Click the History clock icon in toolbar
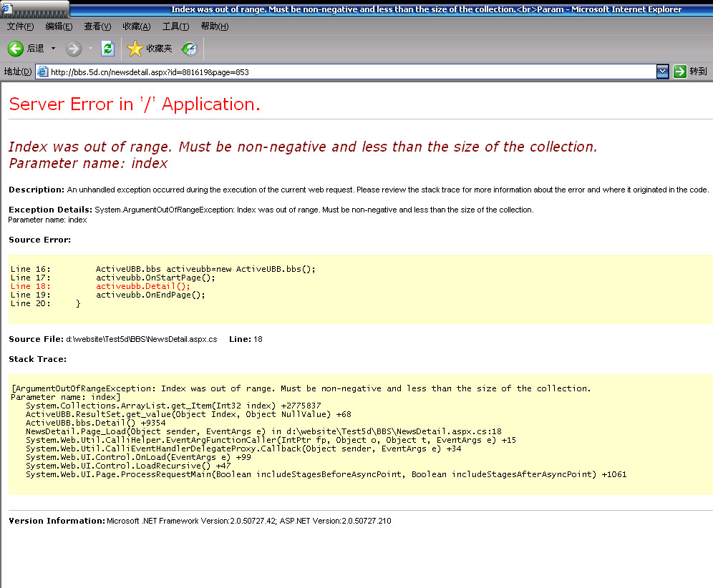This screenshot has height=588, width=713. pos(189,49)
